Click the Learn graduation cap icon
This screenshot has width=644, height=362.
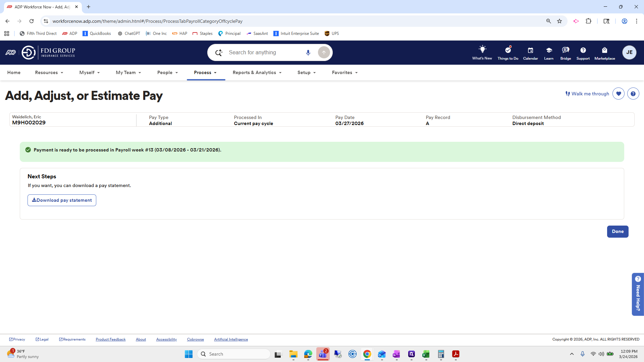point(549,53)
